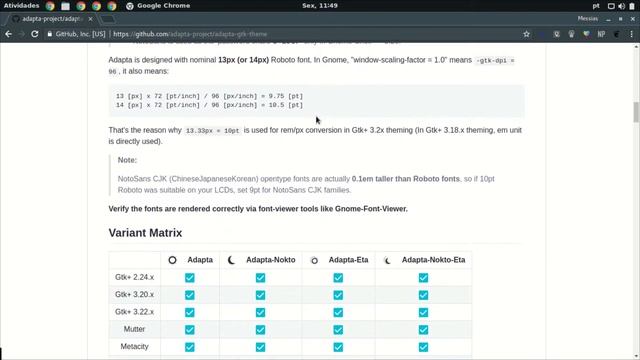This screenshot has width=640, height=360.
Task: Click the Adapta-Nokto moon icon
Action: coord(231,260)
